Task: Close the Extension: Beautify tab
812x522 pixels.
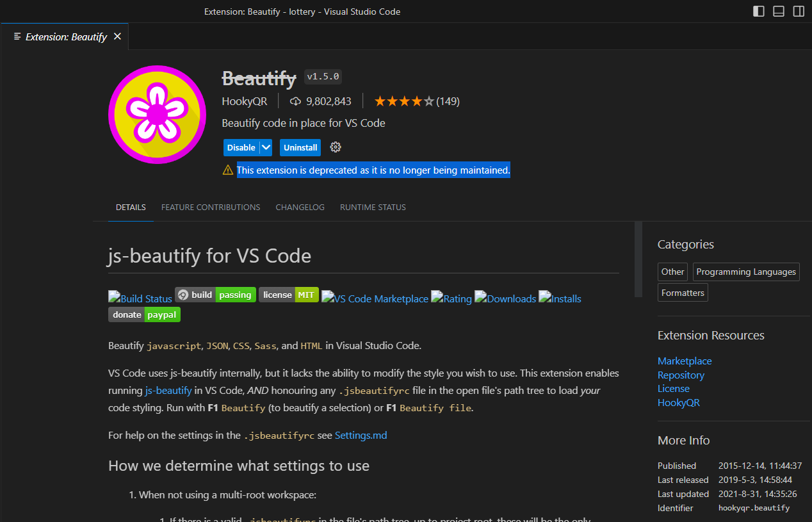Action: [x=117, y=37]
